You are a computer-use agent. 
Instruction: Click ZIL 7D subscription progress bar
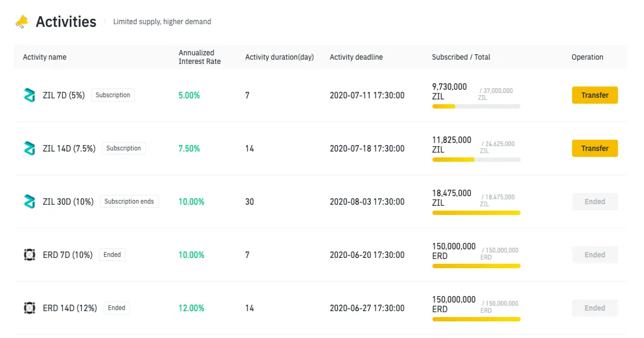[x=476, y=106]
